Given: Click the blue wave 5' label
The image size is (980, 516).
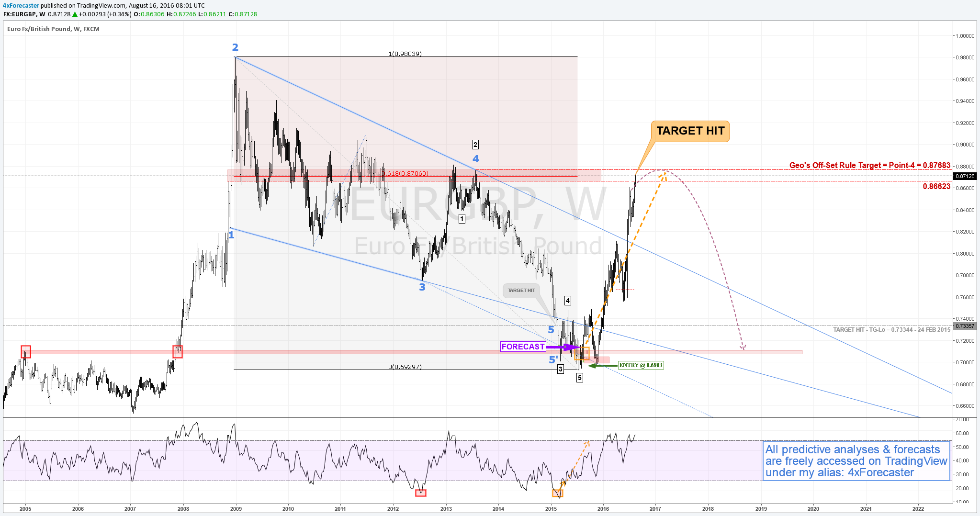Looking at the screenshot, I should pos(553,360).
